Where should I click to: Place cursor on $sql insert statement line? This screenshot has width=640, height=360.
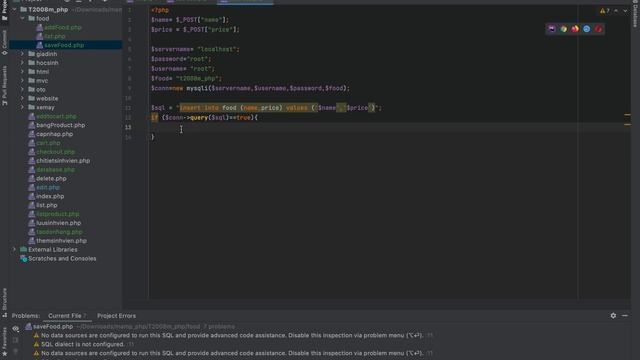pyautogui.click(x=266, y=108)
